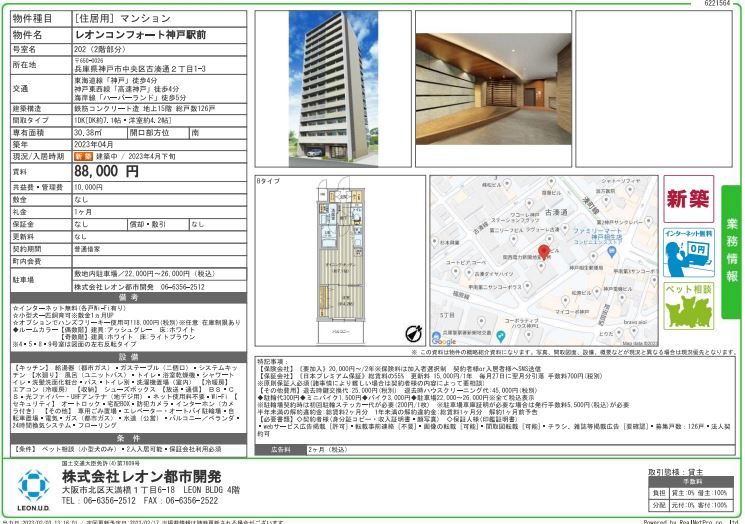This screenshot has width=745, height=524.
Task: Click the address 兵庫県神戸市中央区古湊通2丁目1-3
Action: [140, 69]
